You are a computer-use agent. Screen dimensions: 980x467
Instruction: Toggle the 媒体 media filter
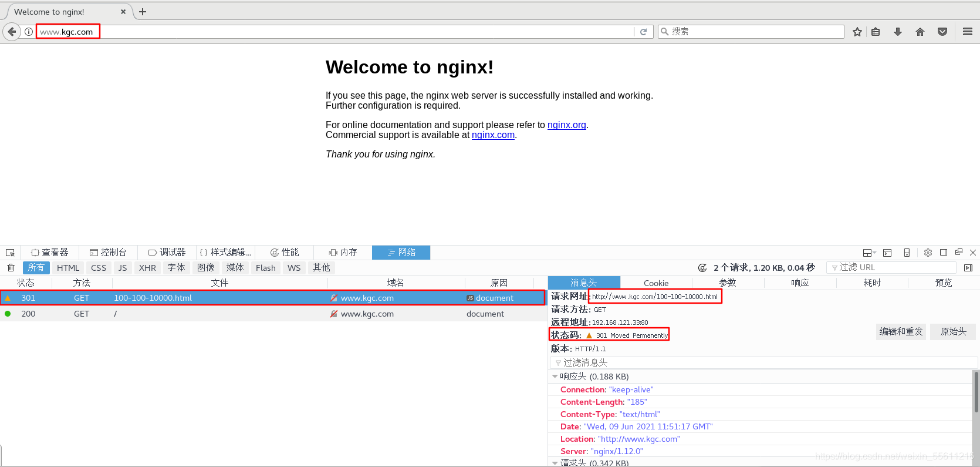coord(235,268)
